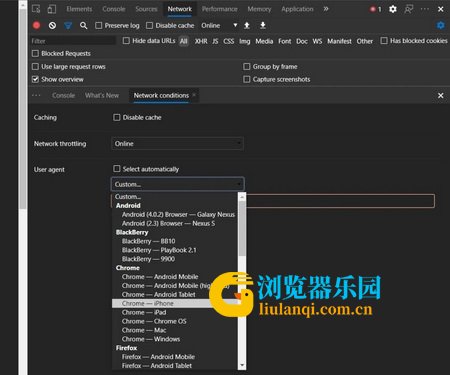Screen dimensions: 450x375
Task: Check Disable cache under Caching
Action: (117, 117)
